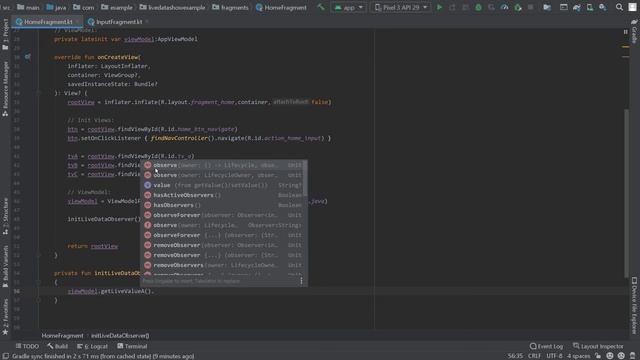The width and height of the screenshot is (640, 360).
Task: Click the project structure folder icon in the toolbar
Action: (547, 7)
